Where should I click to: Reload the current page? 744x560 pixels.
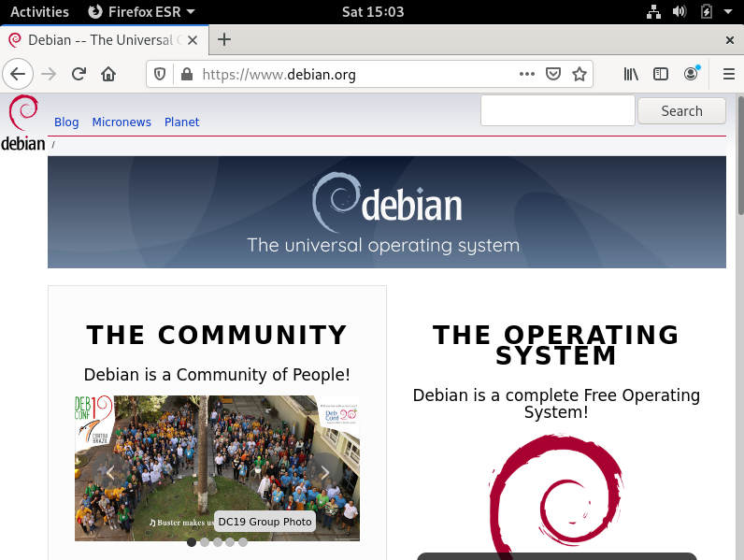pos(79,74)
